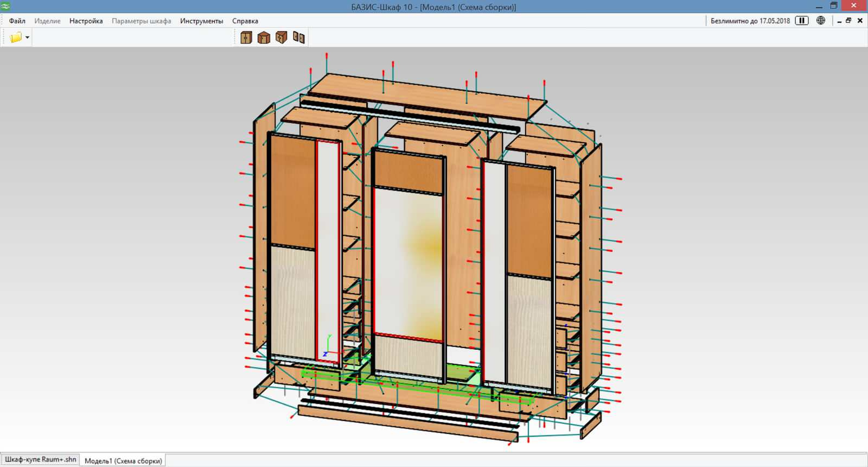Open the Справка menu
Image resolution: width=868 pixels, height=467 pixels.
coord(245,21)
